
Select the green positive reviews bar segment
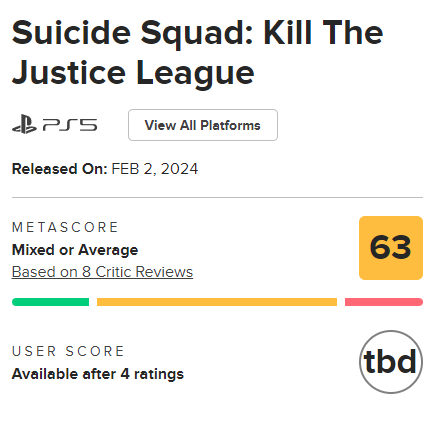coord(50,302)
